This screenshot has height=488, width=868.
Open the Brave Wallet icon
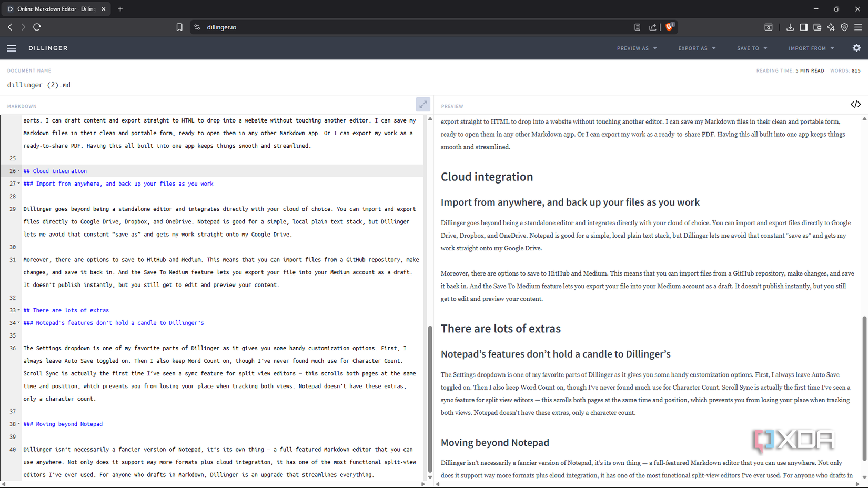tap(817, 27)
